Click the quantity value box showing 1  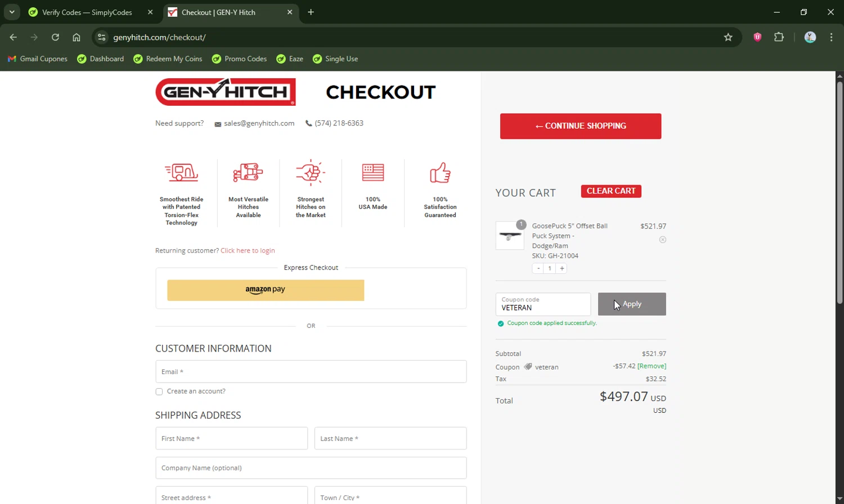tap(550, 268)
